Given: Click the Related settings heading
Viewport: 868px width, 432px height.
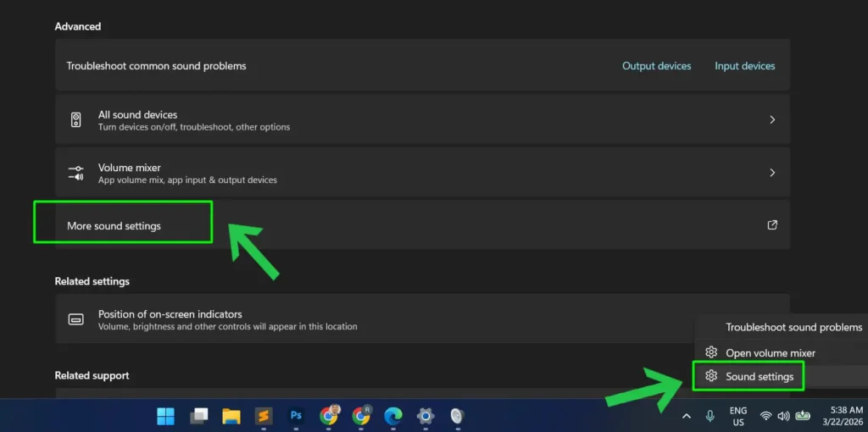Looking at the screenshot, I should pos(92,281).
